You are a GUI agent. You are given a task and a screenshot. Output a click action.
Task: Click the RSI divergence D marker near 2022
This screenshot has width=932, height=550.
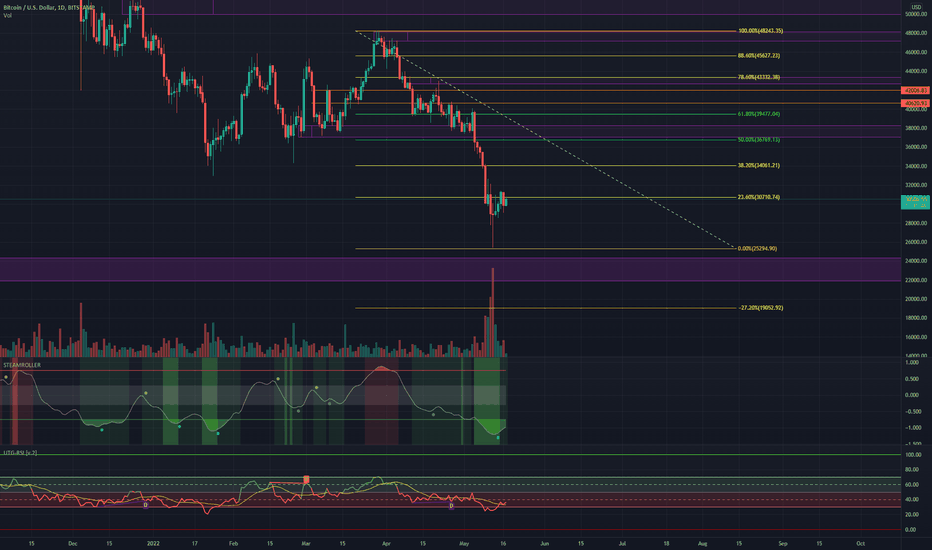[145, 505]
